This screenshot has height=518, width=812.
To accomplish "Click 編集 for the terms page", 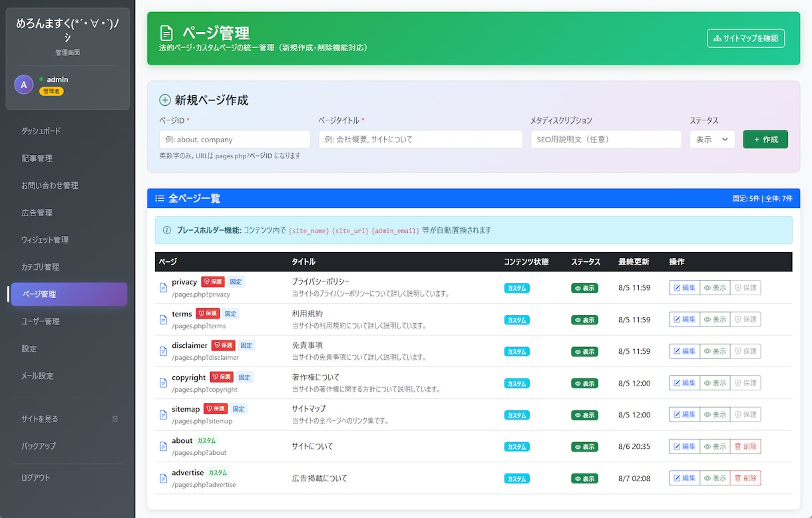I will 684,320.
